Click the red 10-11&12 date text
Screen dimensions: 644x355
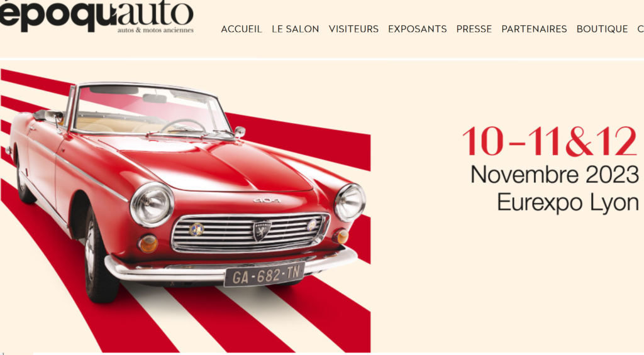pyautogui.click(x=550, y=141)
